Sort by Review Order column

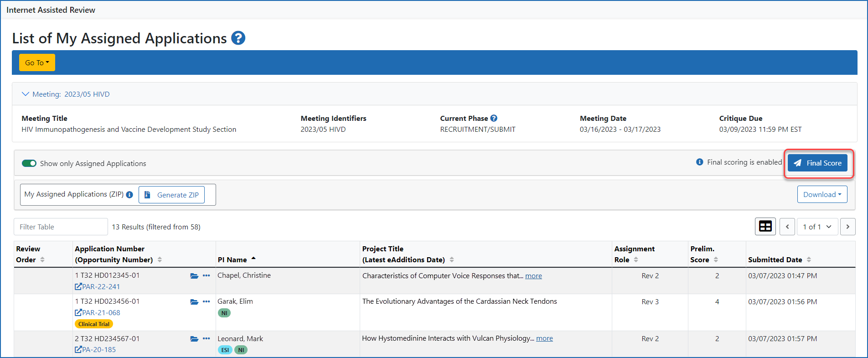pyautogui.click(x=42, y=259)
